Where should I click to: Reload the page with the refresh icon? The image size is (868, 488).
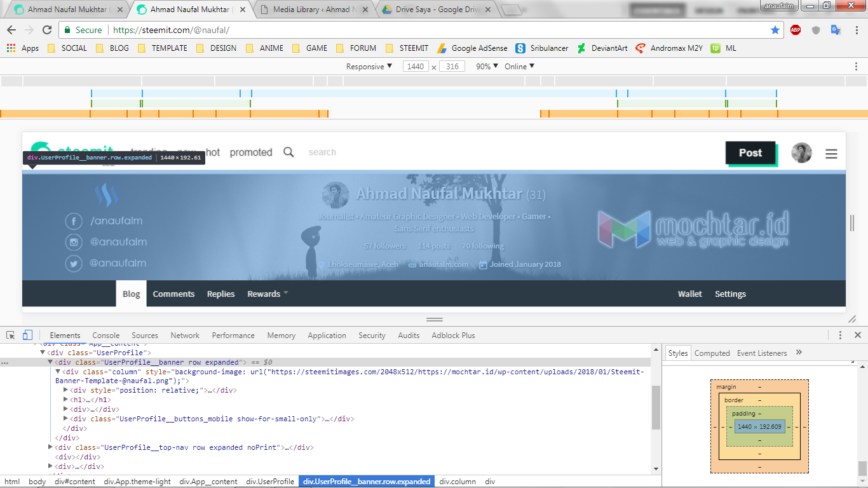[x=46, y=30]
